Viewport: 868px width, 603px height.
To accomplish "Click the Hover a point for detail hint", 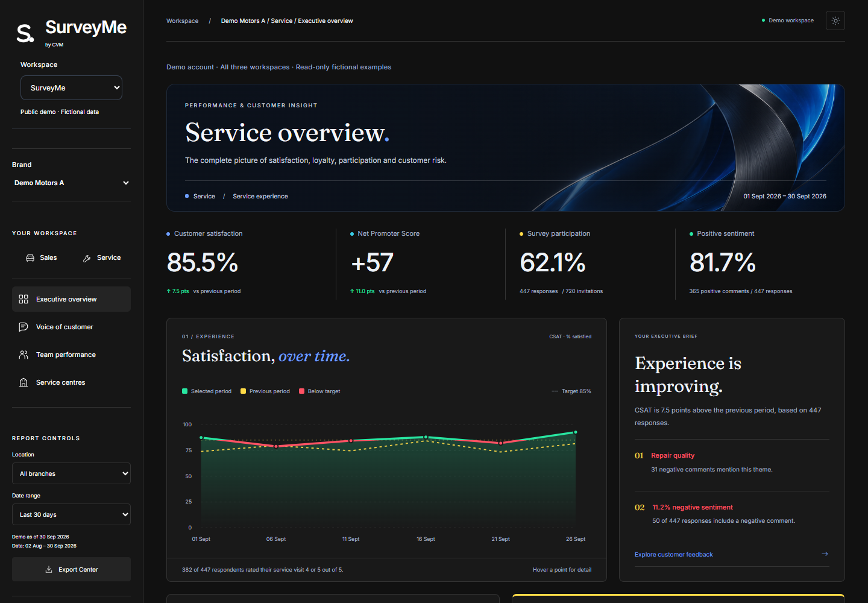I will (x=562, y=570).
